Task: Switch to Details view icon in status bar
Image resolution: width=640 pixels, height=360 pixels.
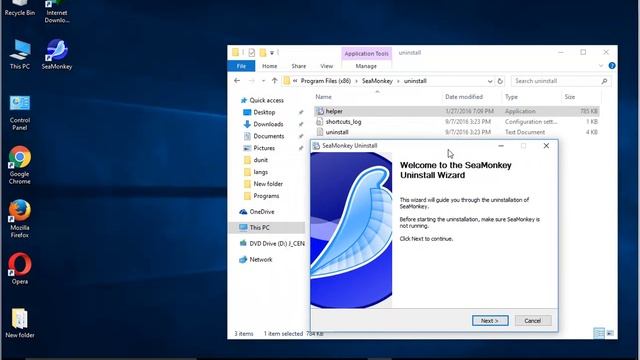Action: (x=599, y=333)
